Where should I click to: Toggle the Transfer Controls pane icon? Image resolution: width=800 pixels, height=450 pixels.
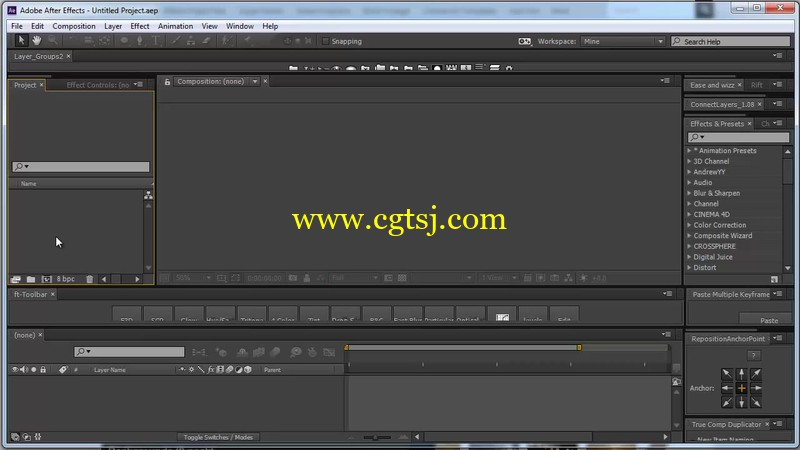coord(27,437)
